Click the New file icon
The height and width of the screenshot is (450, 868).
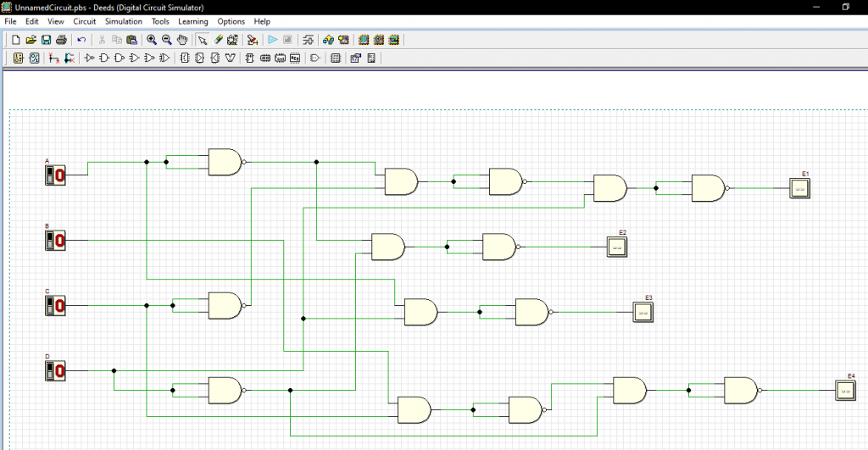tap(16, 40)
